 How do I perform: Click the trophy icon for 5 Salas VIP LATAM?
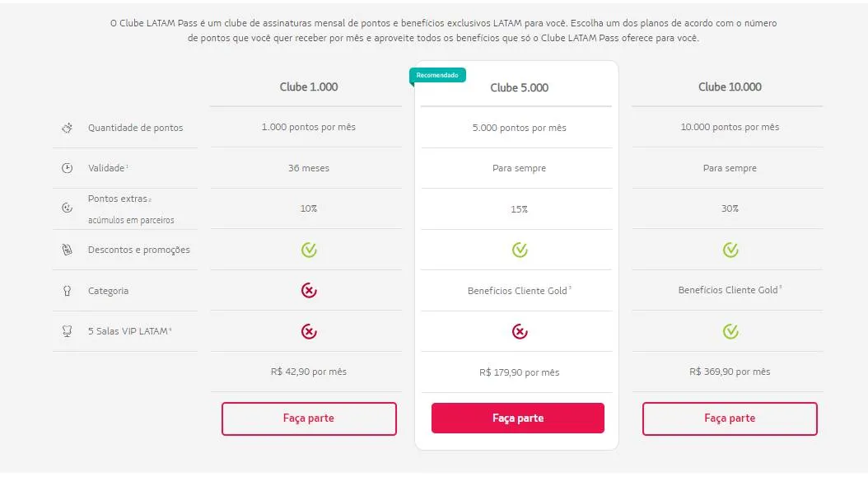(67, 331)
